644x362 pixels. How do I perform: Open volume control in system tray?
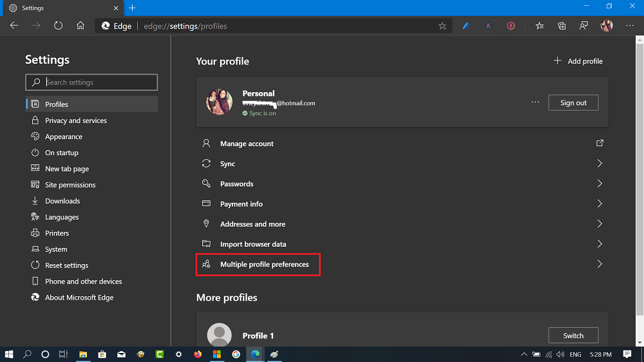(x=560, y=354)
